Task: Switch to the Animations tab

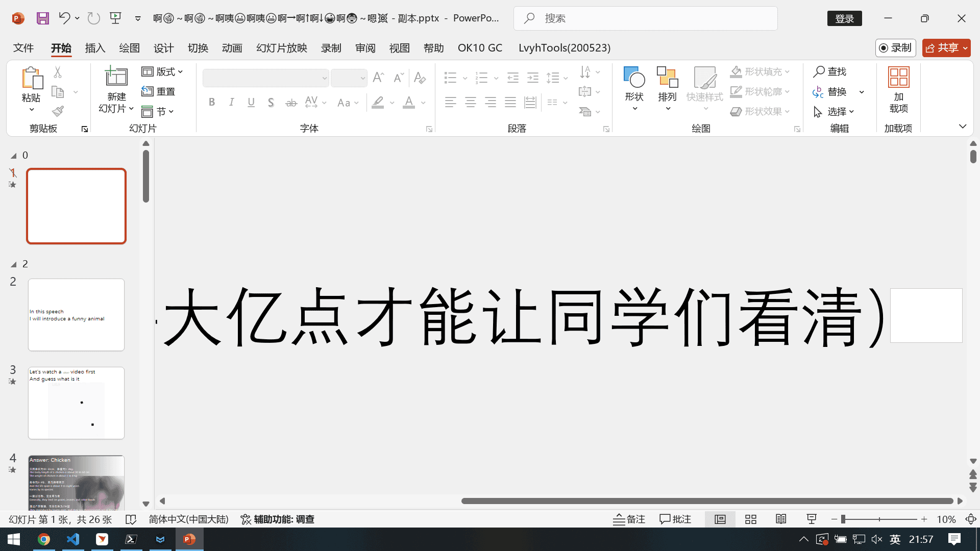Action: [232, 48]
